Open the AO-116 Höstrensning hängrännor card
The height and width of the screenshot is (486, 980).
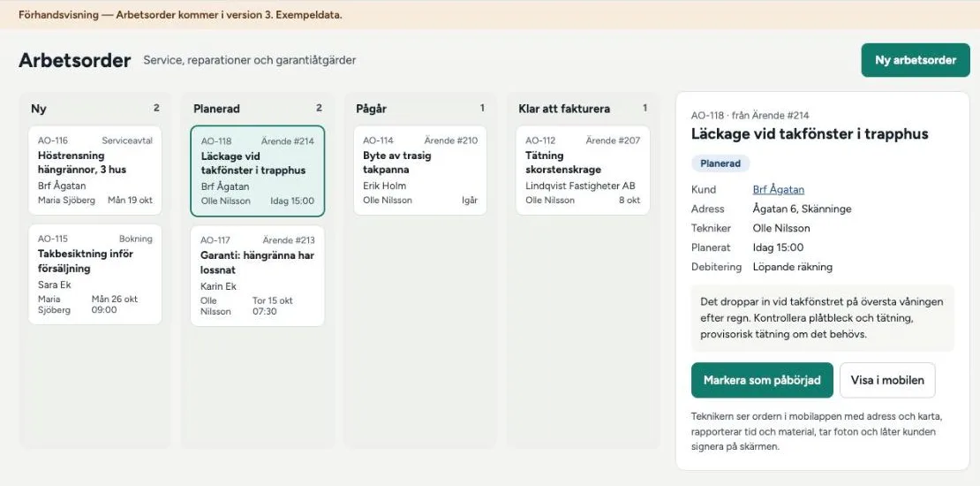pyautogui.click(x=95, y=171)
